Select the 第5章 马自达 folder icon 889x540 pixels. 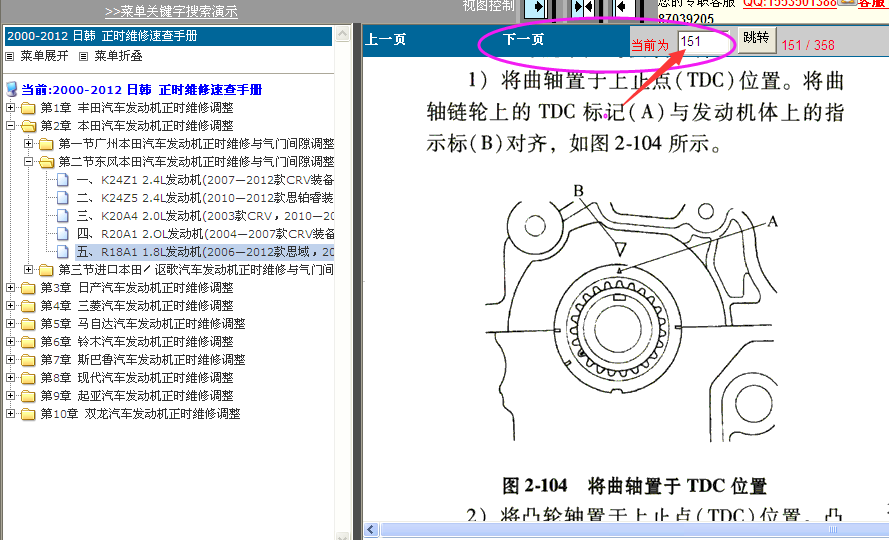(28, 324)
